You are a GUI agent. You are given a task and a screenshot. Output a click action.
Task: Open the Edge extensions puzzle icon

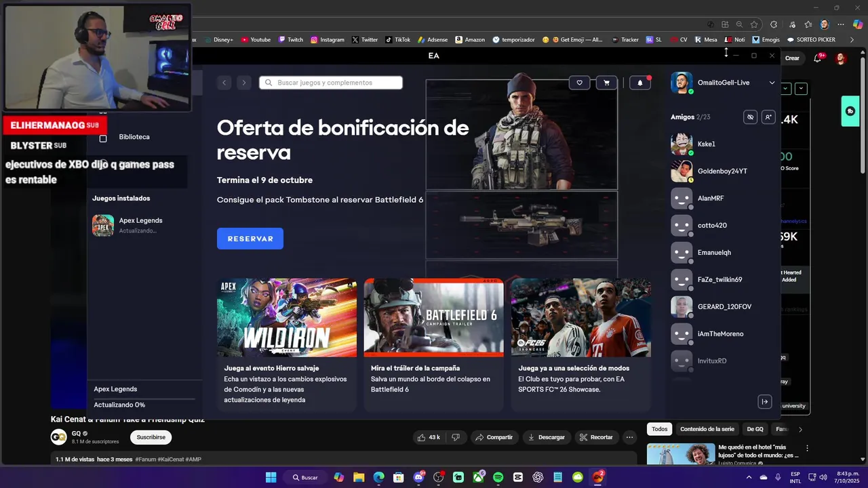774,24
